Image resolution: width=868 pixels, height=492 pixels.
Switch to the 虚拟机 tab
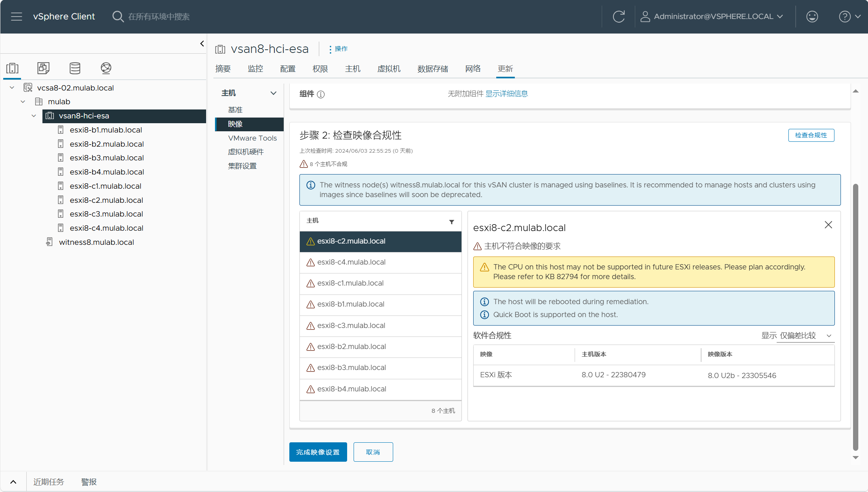coord(389,69)
